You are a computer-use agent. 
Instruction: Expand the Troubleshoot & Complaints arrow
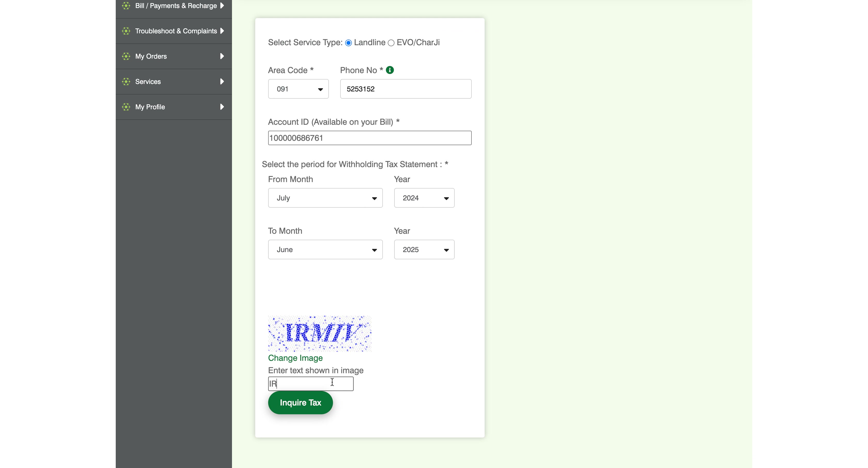click(x=222, y=31)
